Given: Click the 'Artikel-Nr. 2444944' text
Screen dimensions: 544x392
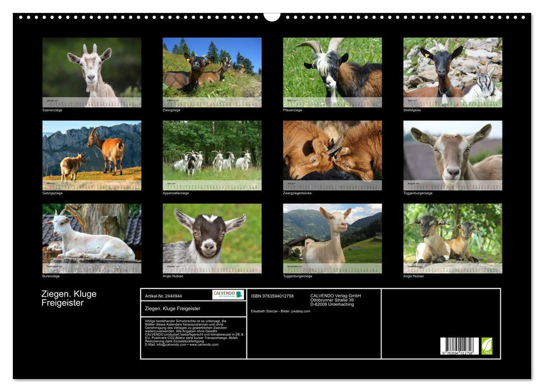Looking at the screenshot, I should 164,296.
